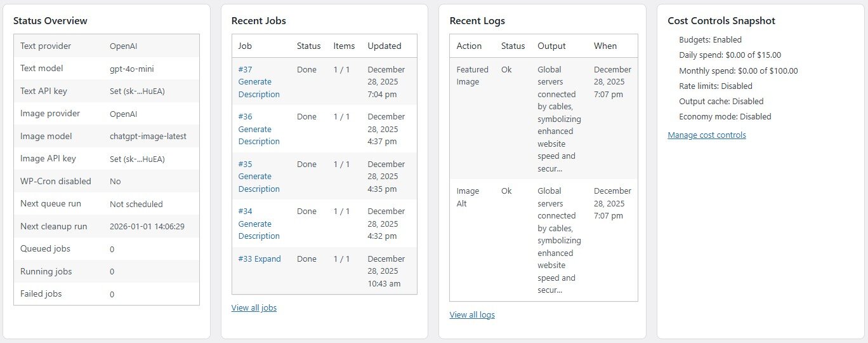Click the Output column header in Recent Logs

(551, 46)
